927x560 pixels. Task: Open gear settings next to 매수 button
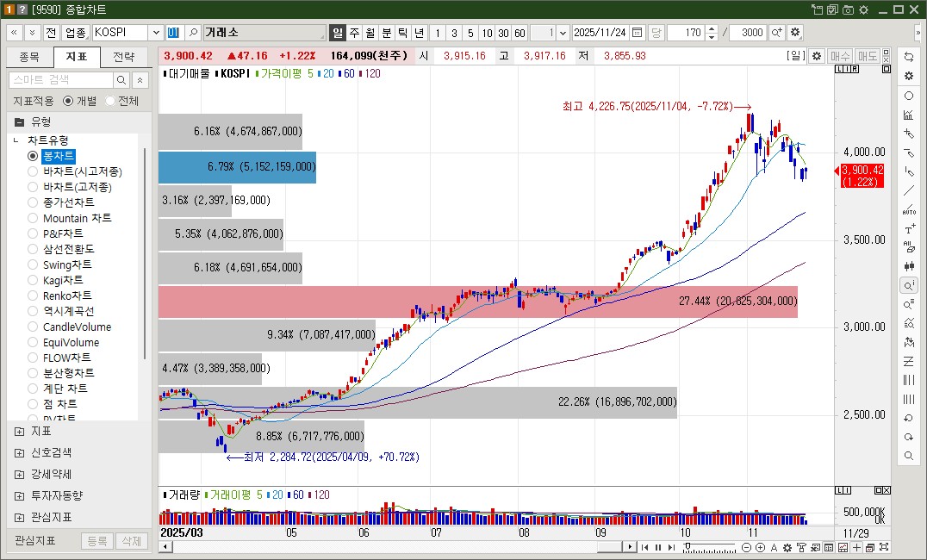point(817,56)
